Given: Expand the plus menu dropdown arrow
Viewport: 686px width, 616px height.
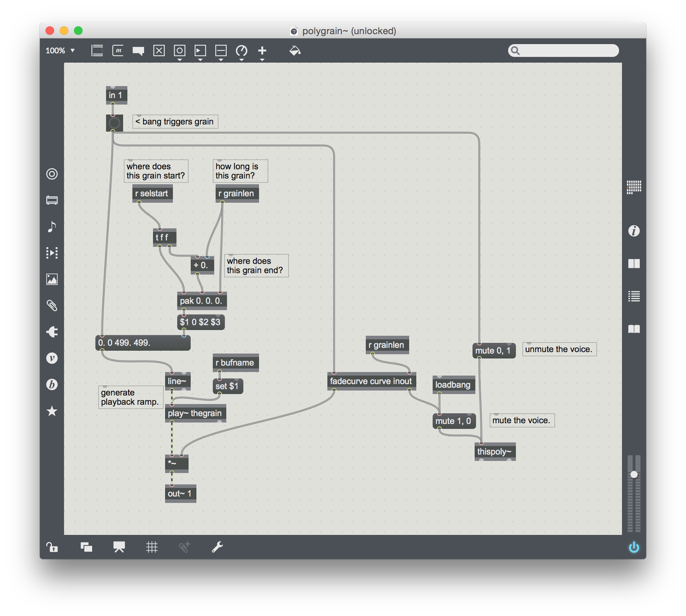Looking at the screenshot, I should pos(262,60).
